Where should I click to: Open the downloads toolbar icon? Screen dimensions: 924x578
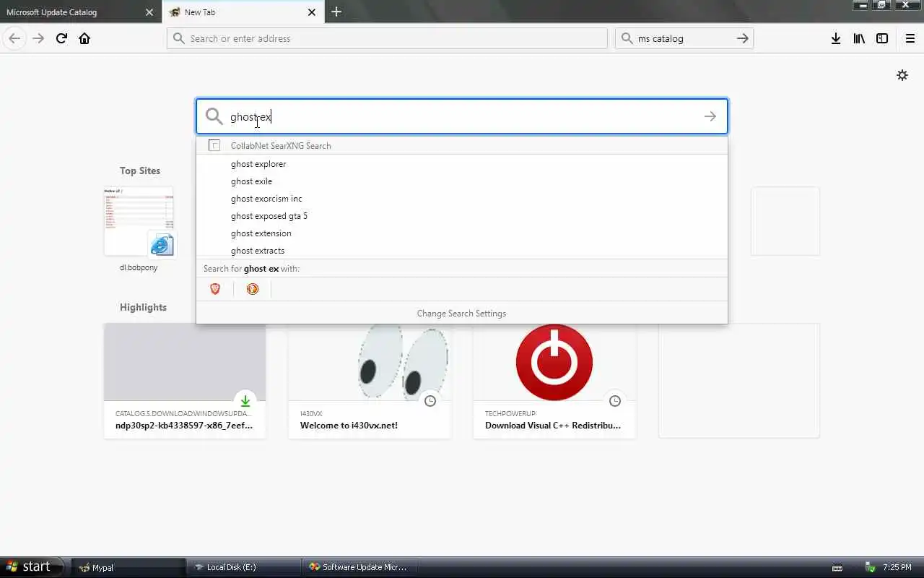coord(836,38)
